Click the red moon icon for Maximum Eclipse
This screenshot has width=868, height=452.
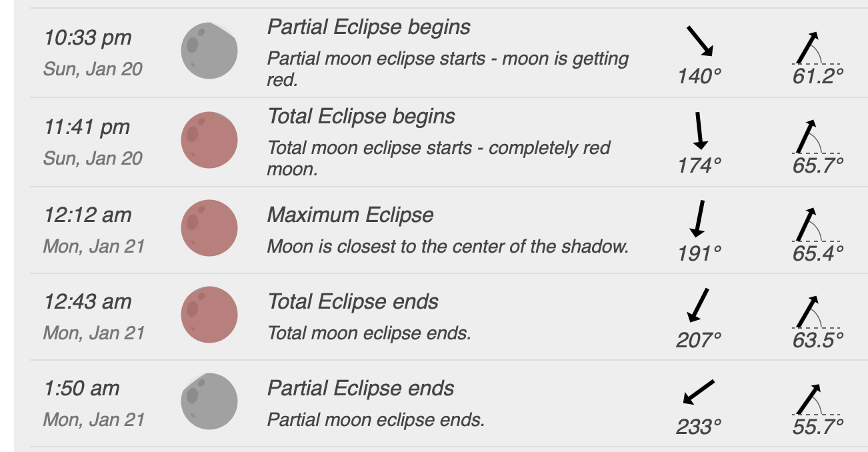[209, 227]
